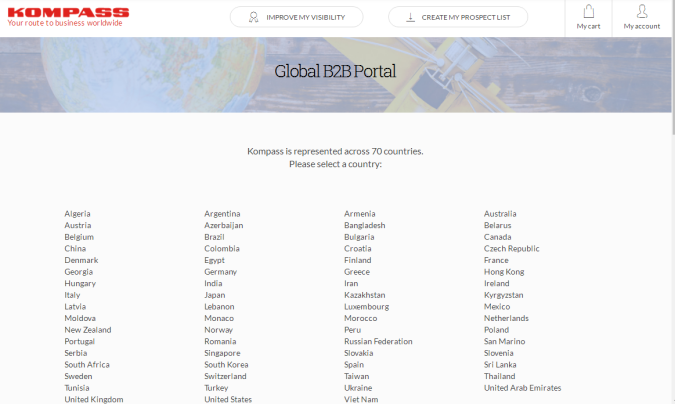
Task: Select Armenia from the list
Action: (360, 214)
